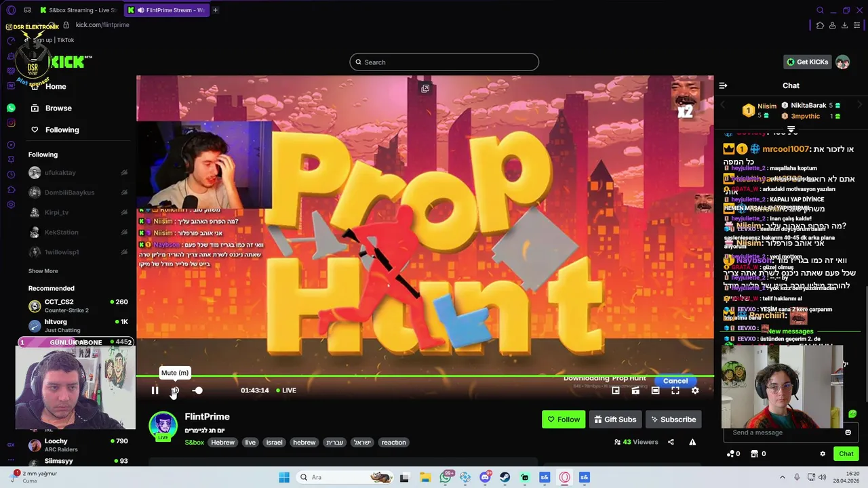Show next gift leaderboard page
Viewport: 868px width, 488px height.
click(860, 106)
